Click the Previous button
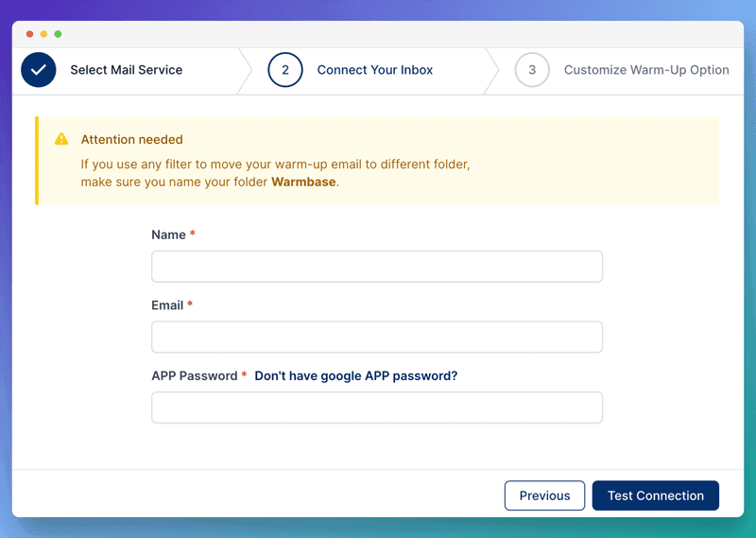Image resolution: width=756 pixels, height=538 pixels. [x=545, y=495]
